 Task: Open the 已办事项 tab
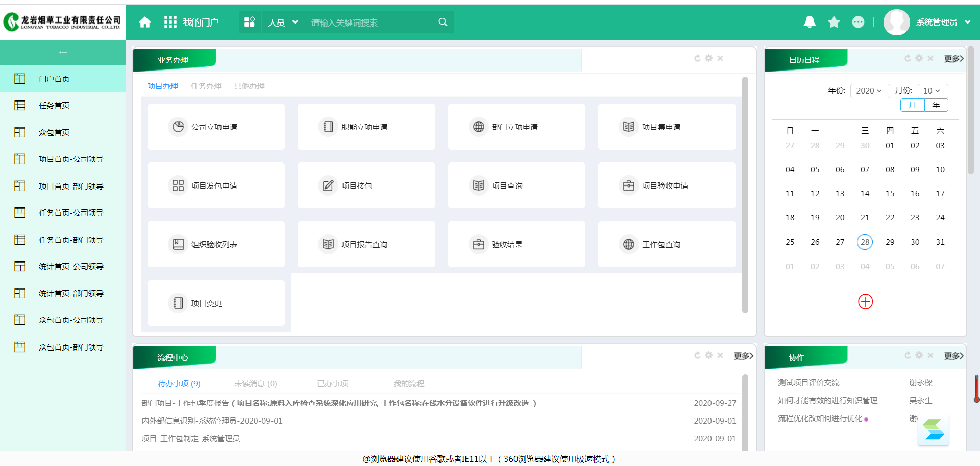pyautogui.click(x=332, y=383)
